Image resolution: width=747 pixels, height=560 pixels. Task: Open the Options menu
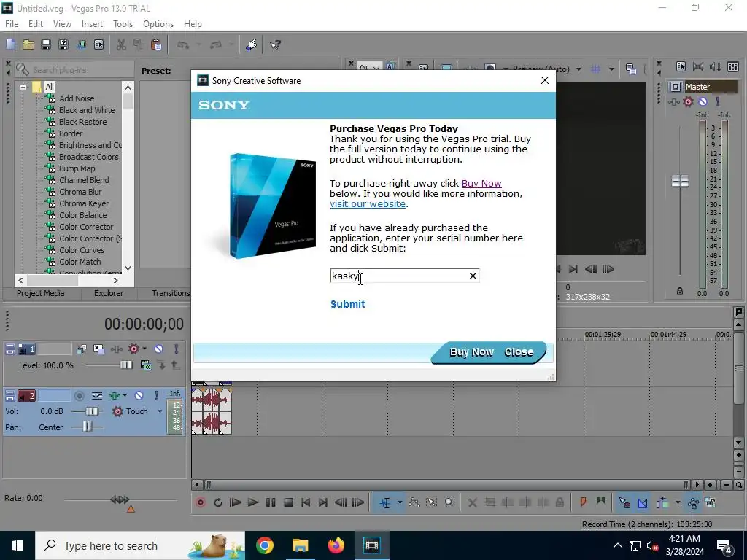158,24
